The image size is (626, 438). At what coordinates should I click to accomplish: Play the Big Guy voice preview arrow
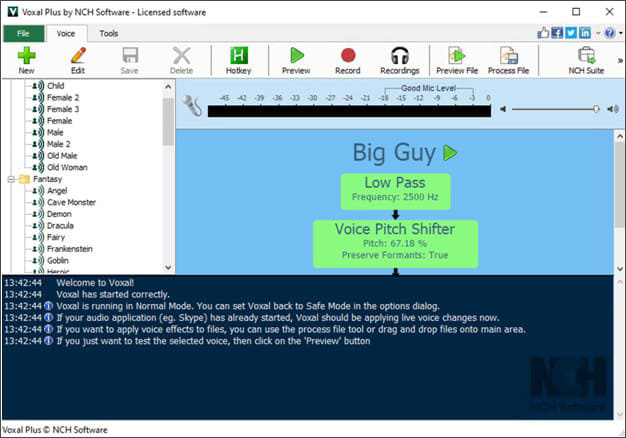(450, 153)
